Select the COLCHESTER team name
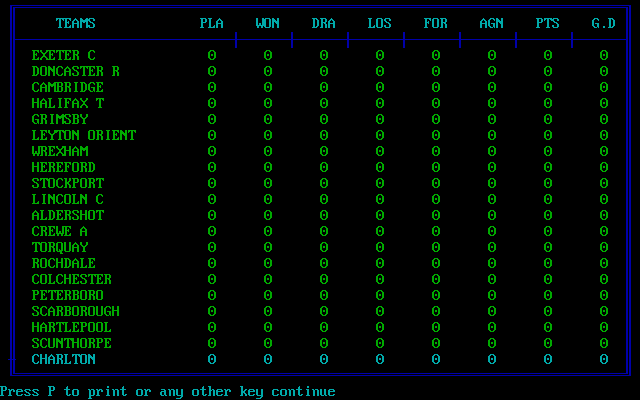 (71, 279)
